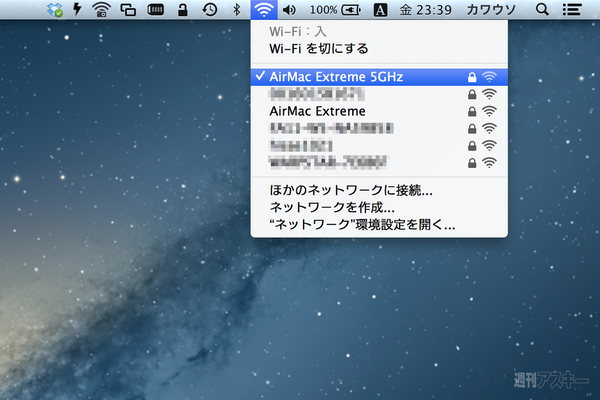Viewport: 600px width, 400px height.
Task: Open the clock showing 金 23:39
Action: (426, 10)
